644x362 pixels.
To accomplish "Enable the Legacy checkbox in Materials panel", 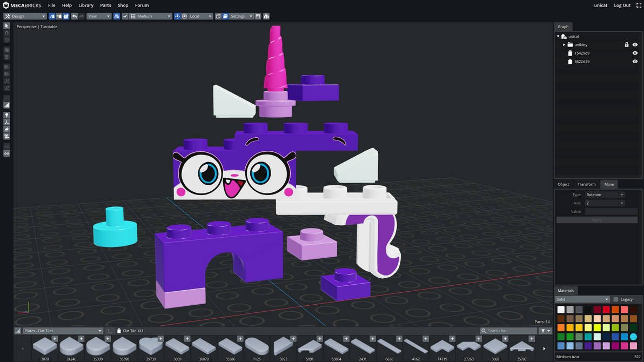I will pyautogui.click(x=615, y=299).
